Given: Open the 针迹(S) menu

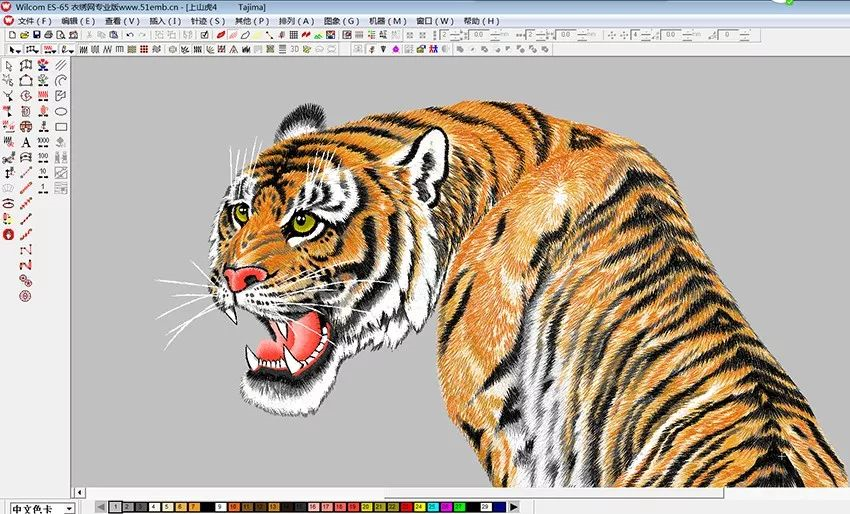Looking at the screenshot, I should (208, 20).
